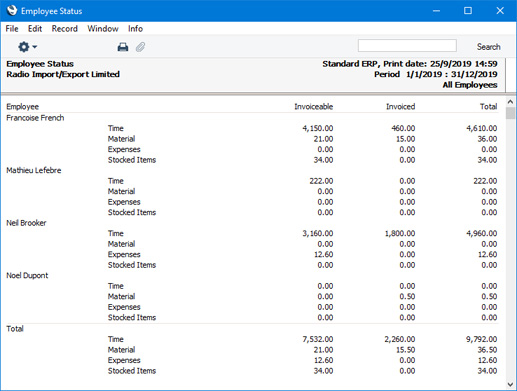The image size is (517, 391).
Task: Click the grand total 9,792.00
Action: [482, 339]
